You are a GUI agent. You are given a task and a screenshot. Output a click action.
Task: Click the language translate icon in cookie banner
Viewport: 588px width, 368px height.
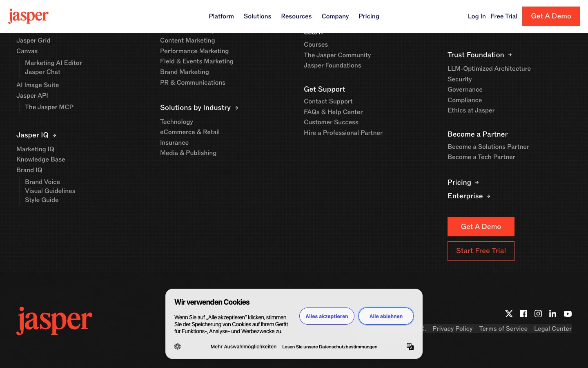[410, 346]
